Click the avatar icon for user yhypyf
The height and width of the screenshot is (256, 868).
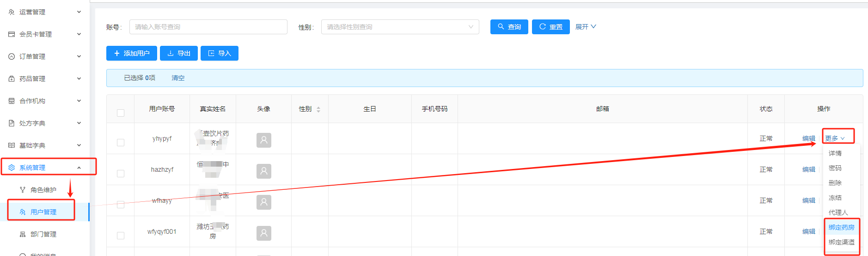click(263, 140)
